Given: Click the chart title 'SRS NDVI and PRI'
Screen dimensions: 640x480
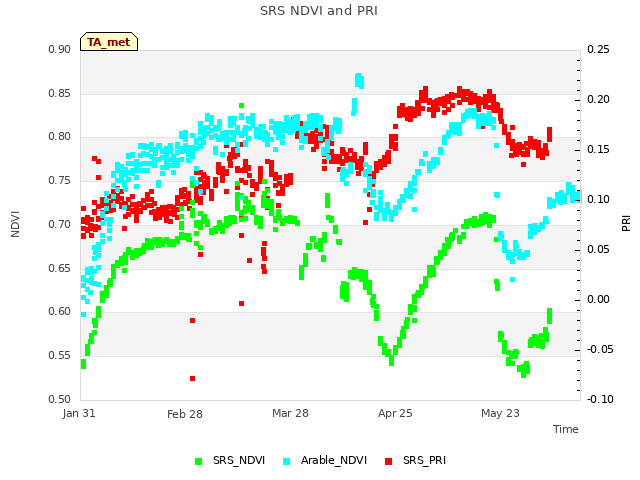Looking at the screenshot, I should tap(319, 11).
